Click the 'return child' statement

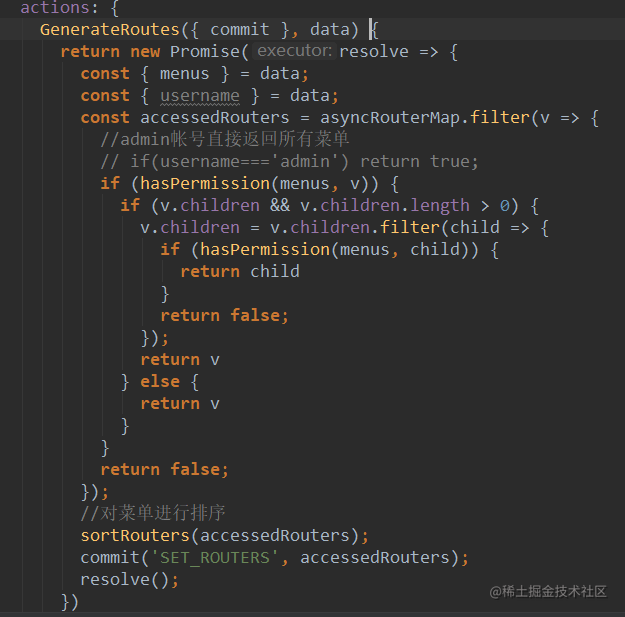point(240,272)
